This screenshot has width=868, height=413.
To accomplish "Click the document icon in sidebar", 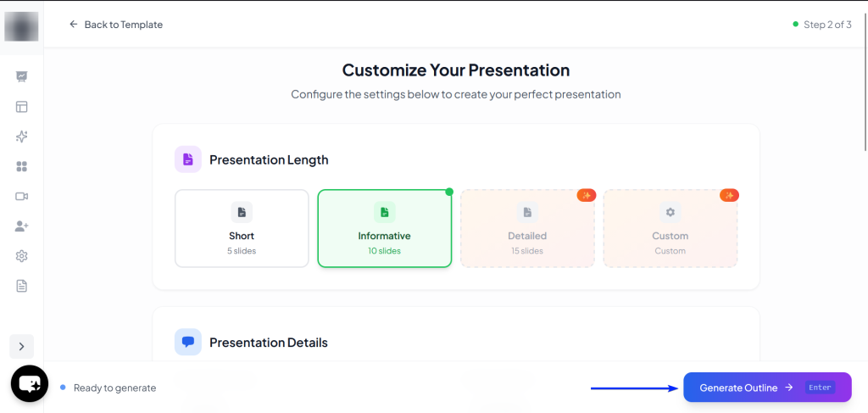I will coord(22,286).
